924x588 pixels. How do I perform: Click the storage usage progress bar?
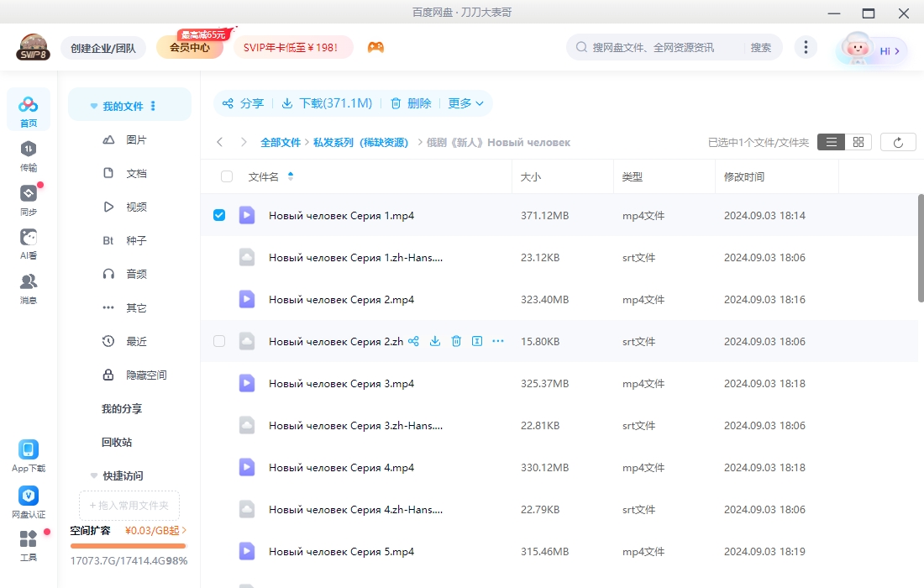click(128, 545)
